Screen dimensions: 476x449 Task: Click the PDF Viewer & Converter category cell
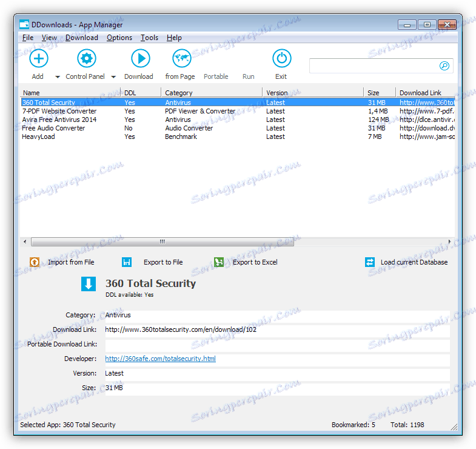(200, 111)
